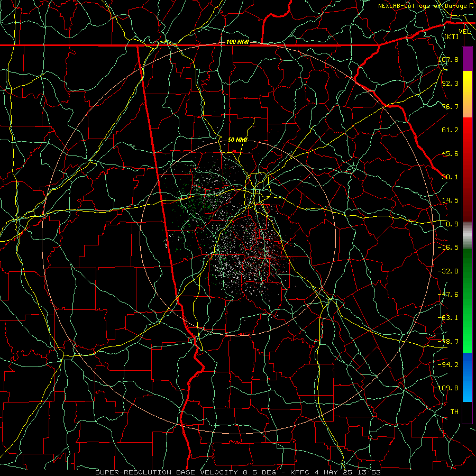The width and height of the screenshot is (476, 476).
Task: Click the -32.0 velocity scale value
Action: tap(448, 271)
